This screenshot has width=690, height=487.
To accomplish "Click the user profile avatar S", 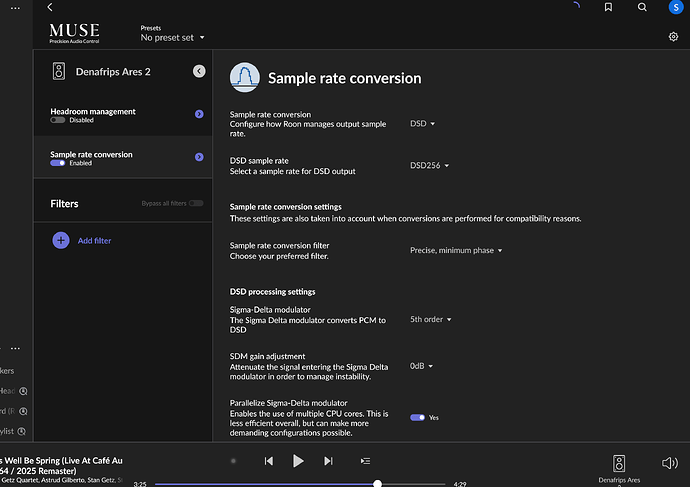I will (x=675, y=7).
